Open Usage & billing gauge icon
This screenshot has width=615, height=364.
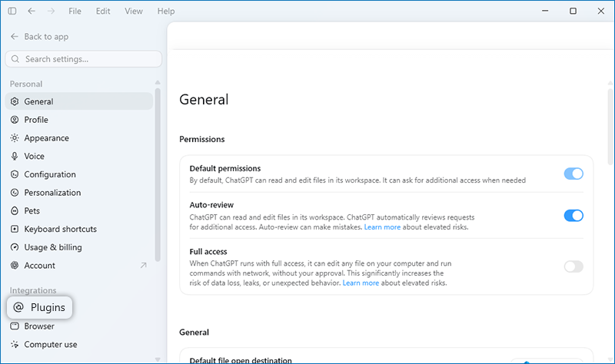point(15,247)
